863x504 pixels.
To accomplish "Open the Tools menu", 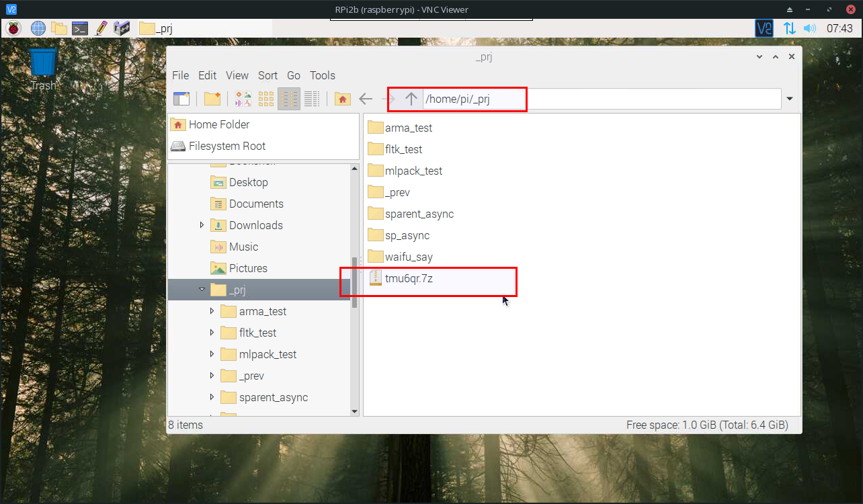I will point(323,75).
